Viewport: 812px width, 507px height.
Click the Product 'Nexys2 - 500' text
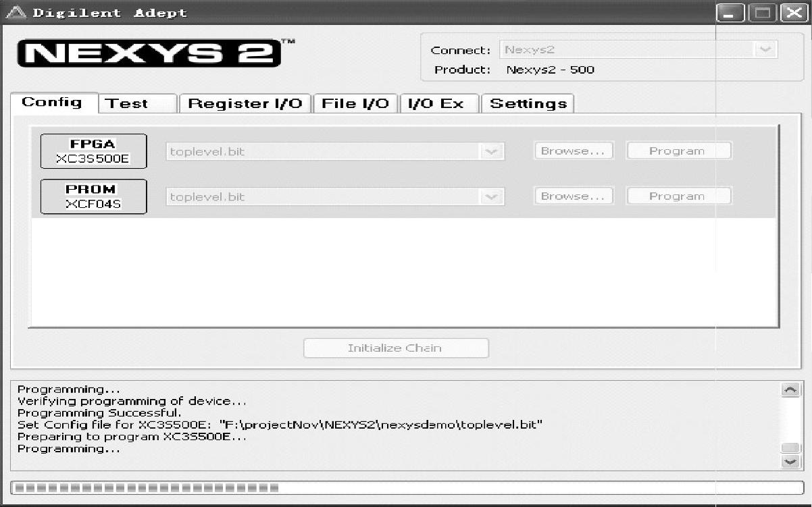click(551, 70)
